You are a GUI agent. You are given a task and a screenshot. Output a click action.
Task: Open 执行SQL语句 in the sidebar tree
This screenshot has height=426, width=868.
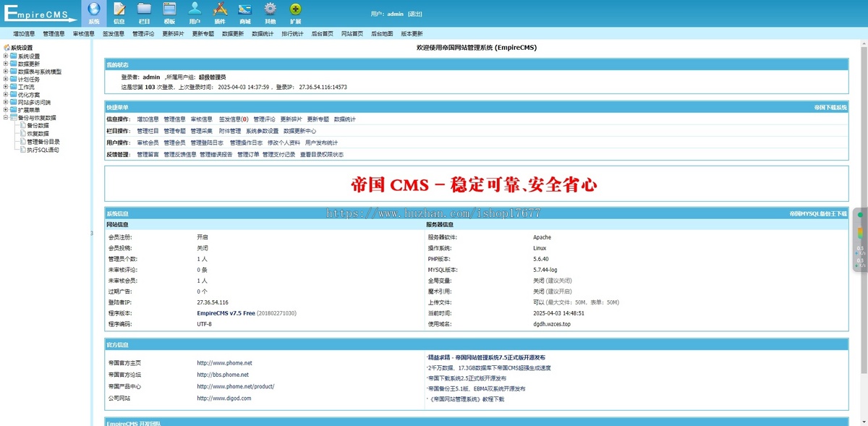43,150
